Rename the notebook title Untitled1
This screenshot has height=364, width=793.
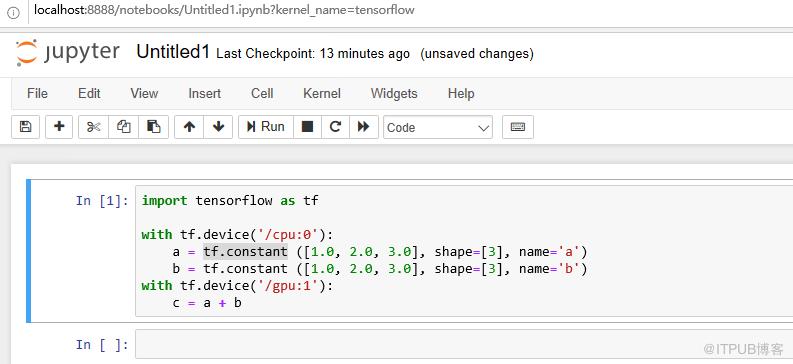pos(173,52)
